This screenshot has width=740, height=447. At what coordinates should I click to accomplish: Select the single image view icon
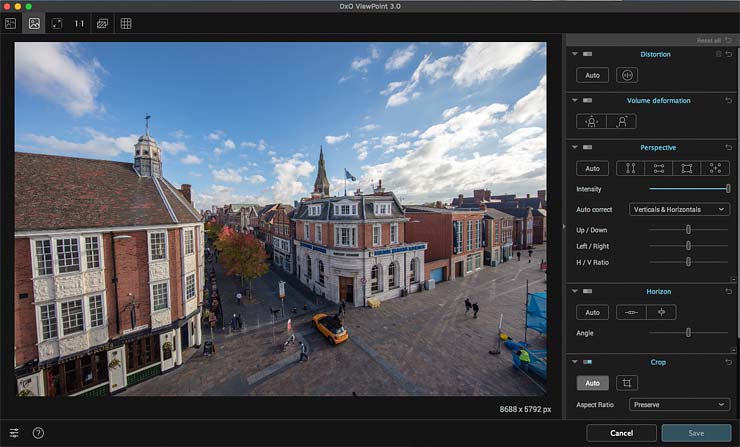(x=34, y=23)
